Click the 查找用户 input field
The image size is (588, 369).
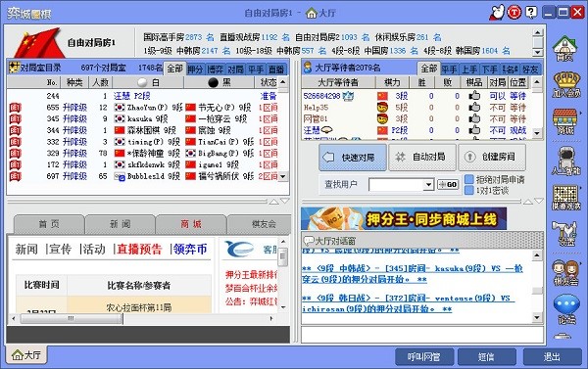point(397,184)
